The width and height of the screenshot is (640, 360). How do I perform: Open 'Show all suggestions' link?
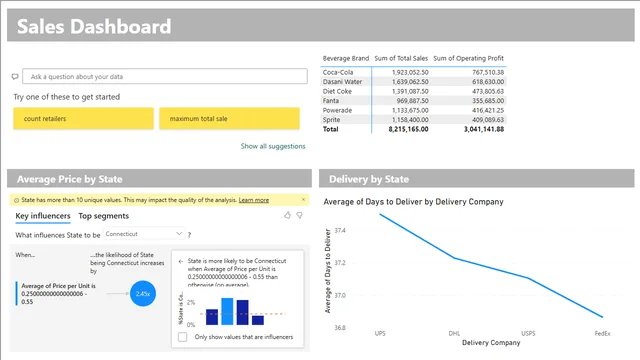coord(273,146)
